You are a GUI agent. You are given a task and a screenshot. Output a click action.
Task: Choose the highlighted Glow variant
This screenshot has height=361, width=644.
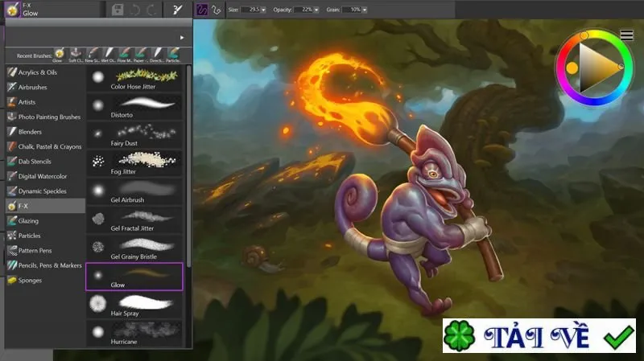[134, 277]
